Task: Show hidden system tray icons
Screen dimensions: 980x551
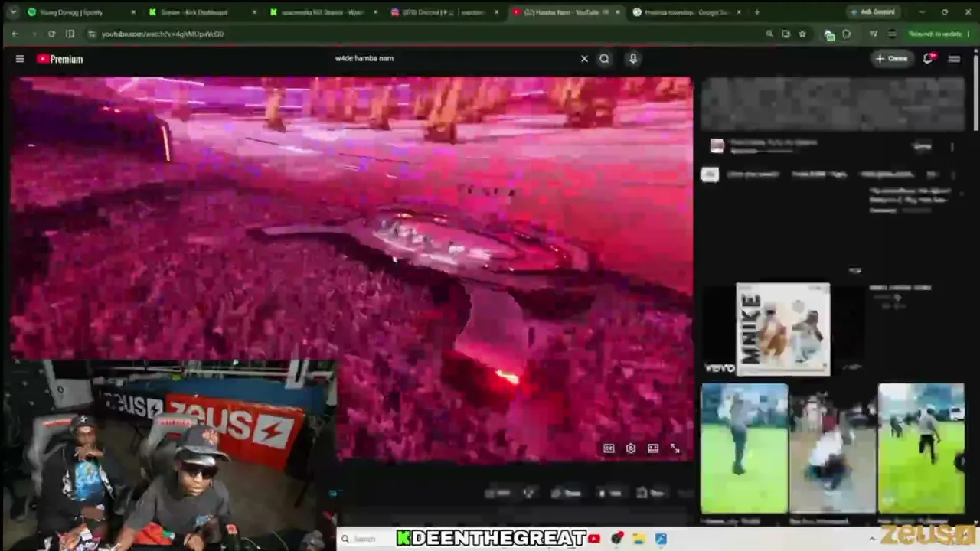Action: pyautogui.click(x=871, y=539)
